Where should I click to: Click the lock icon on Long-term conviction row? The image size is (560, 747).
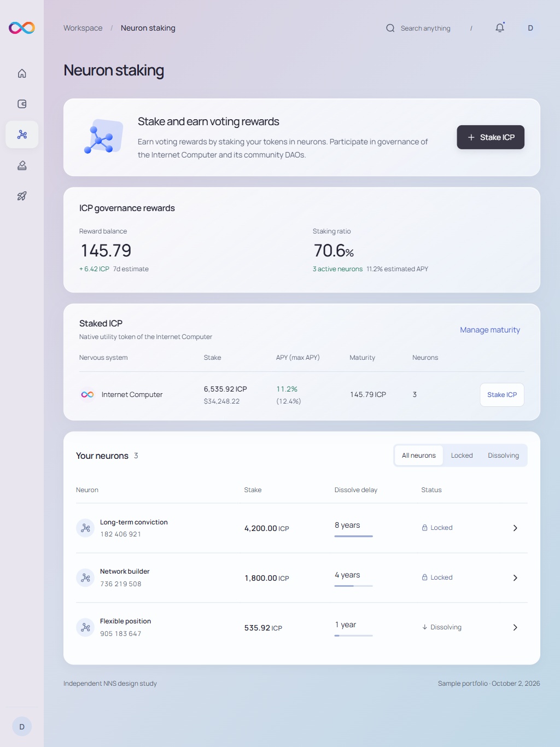tap(424, 528)
